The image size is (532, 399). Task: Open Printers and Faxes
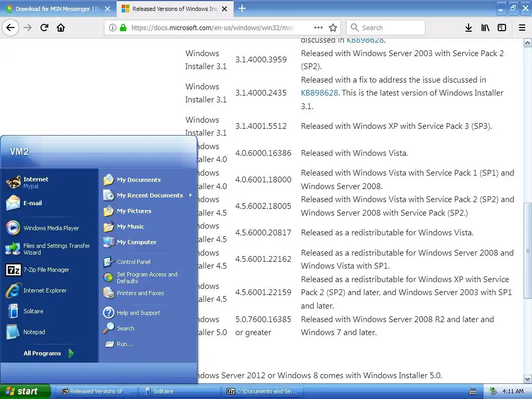click(x=148, y=293)
